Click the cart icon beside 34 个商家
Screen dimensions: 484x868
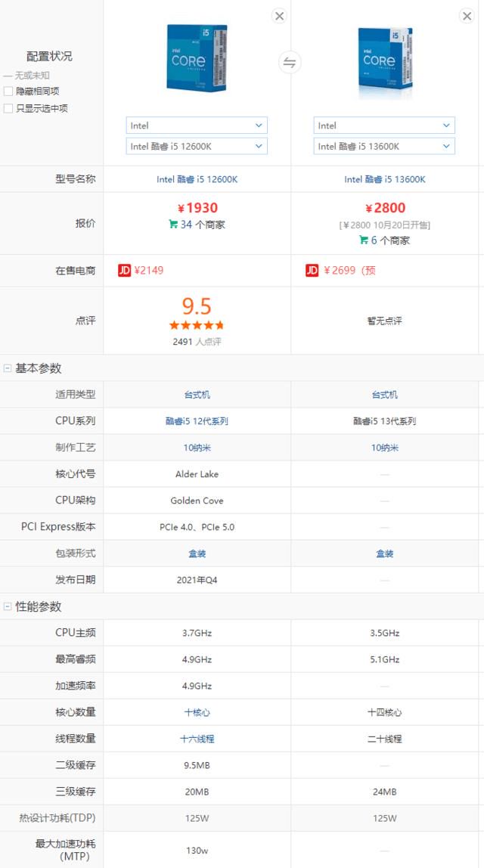point(172,225)
